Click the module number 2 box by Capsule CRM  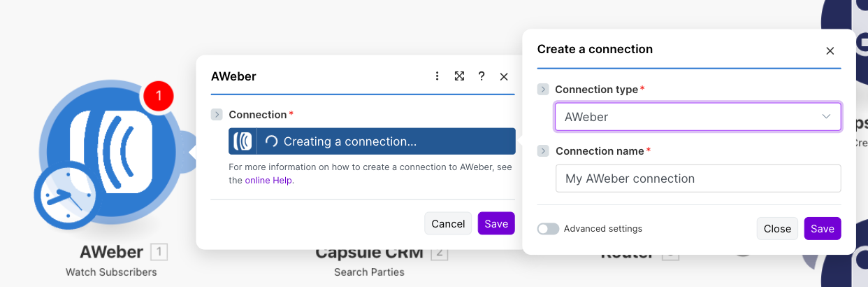(x=439, y=252)
